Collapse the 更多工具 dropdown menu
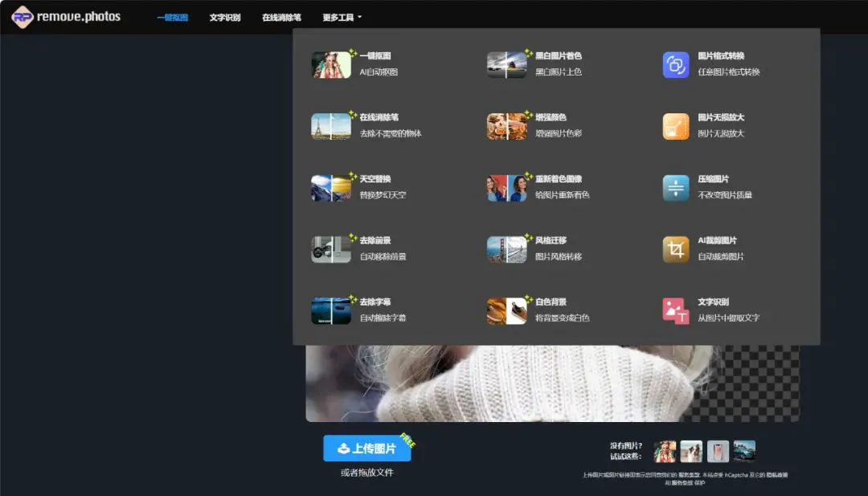Viewport: 868px width, 496px height. 342,17
